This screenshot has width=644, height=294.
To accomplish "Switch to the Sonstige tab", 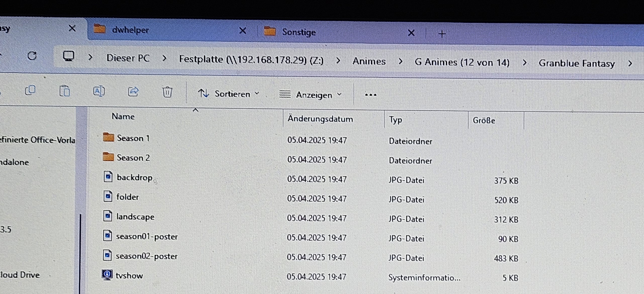I will pyautogui.click(x=299, y=32).
